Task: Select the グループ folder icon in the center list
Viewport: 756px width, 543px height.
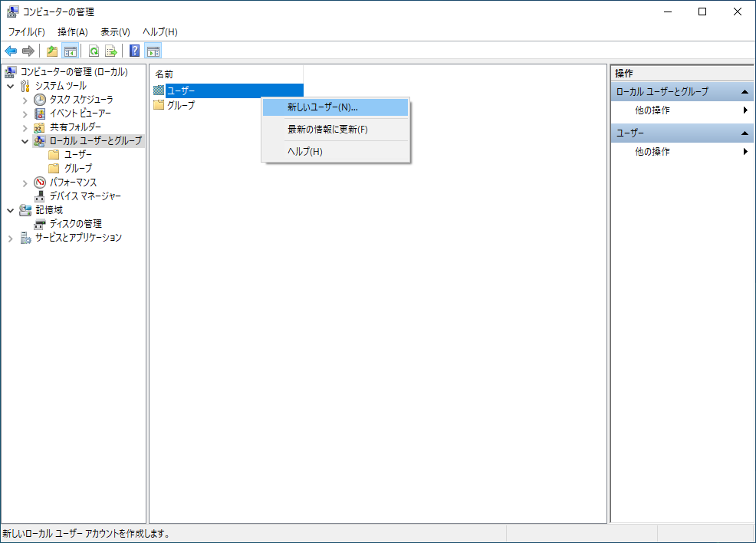Action: click(x=159, y=104)
